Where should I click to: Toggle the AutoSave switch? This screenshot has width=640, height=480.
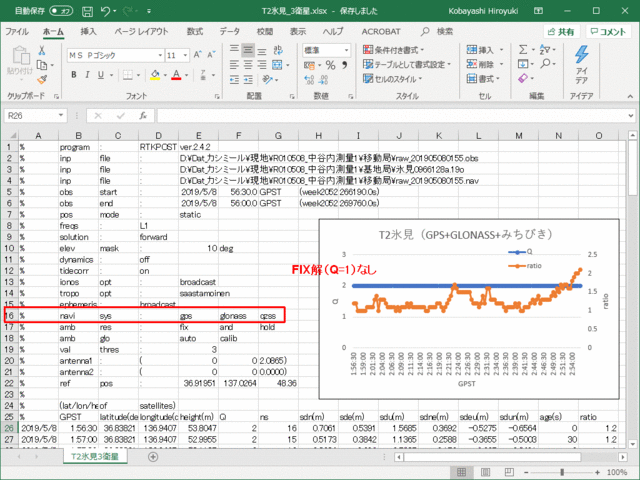click(61, 11)
